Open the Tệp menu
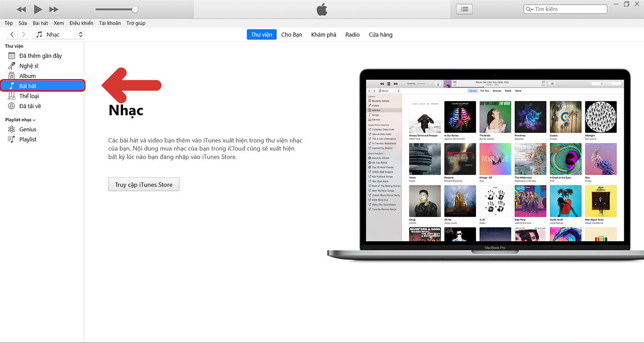 [9, 23]
